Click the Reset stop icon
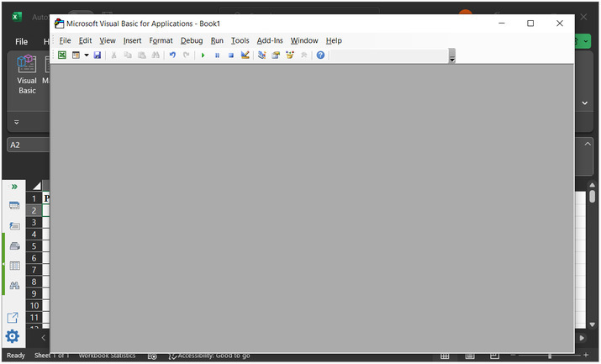The image size is (601, 364). (231, 55)
